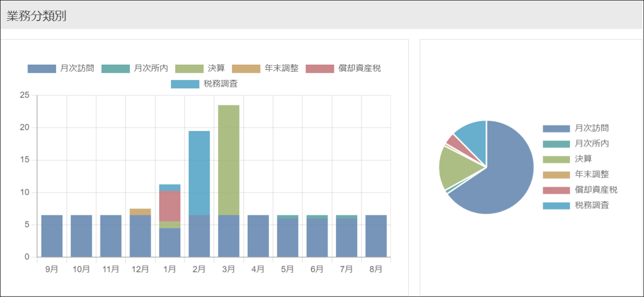
Task: Click the orange 年末調整 segment in 12月
Action: (140, 212)
